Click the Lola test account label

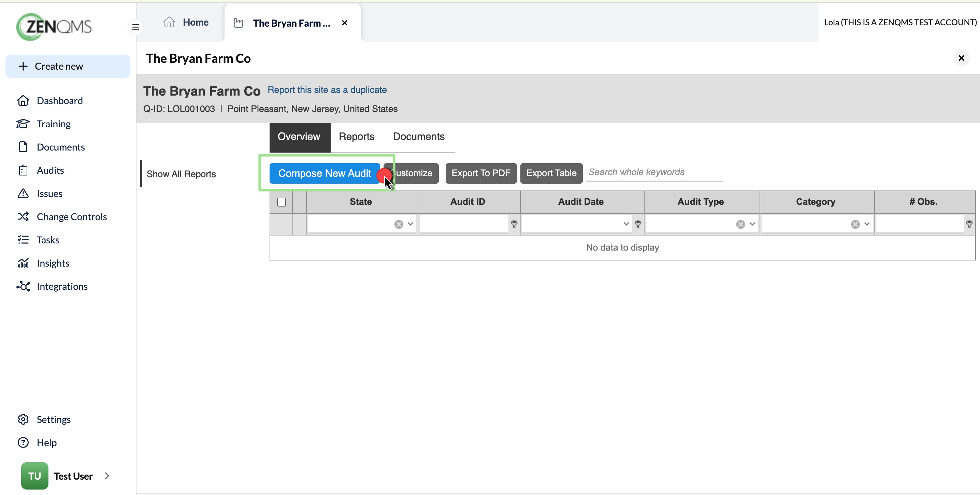pyautogui.click(x=900, y=23)
